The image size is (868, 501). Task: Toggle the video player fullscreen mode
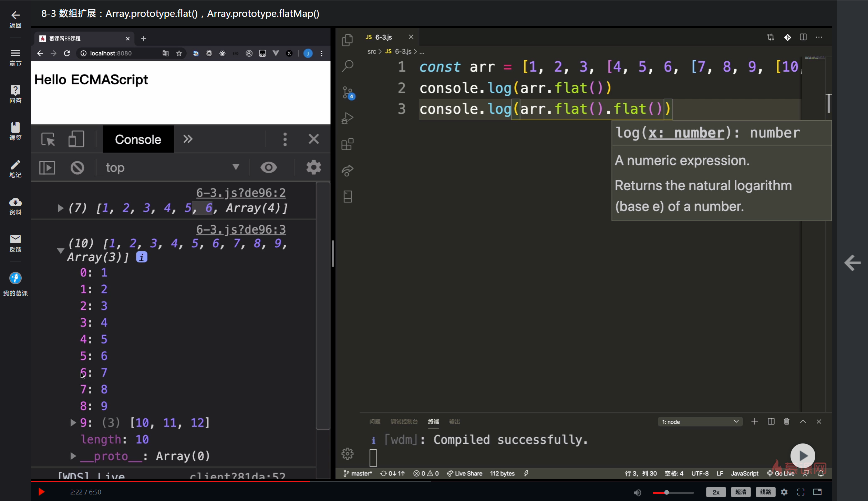(801, 492)
